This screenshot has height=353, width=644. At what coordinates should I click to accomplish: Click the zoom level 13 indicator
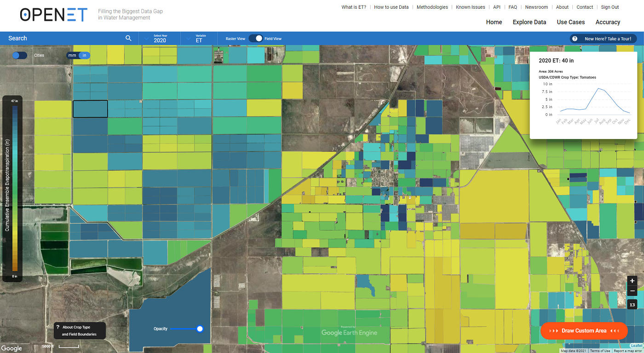click(x=632, y=304)
